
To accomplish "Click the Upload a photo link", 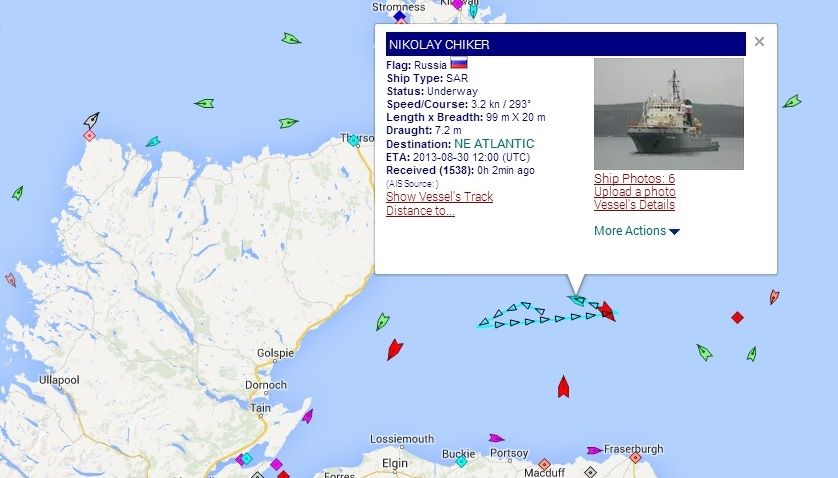I will click(x=634, y=191).
